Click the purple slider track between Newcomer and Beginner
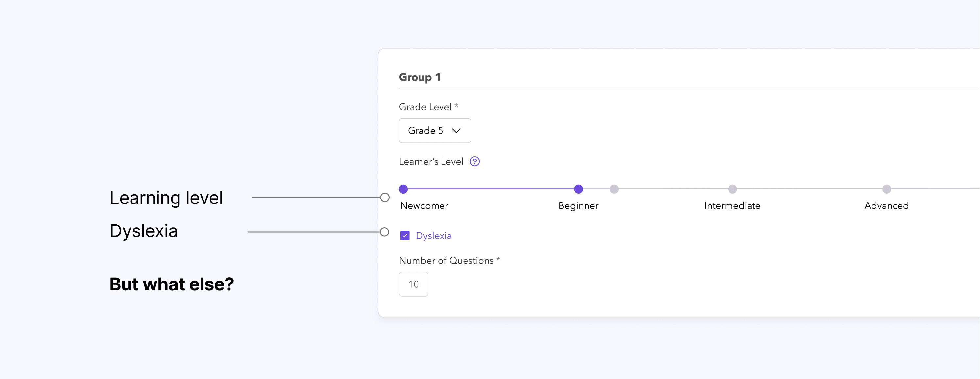 (491, 189)
